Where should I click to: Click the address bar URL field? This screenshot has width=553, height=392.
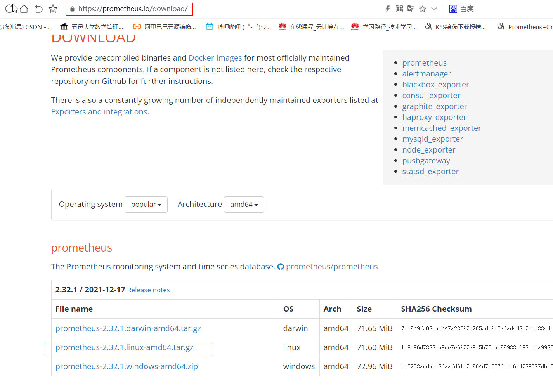[129, 9]
